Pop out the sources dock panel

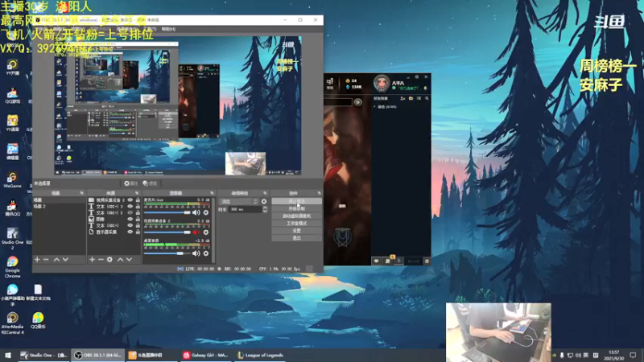(x=137, y=193)
